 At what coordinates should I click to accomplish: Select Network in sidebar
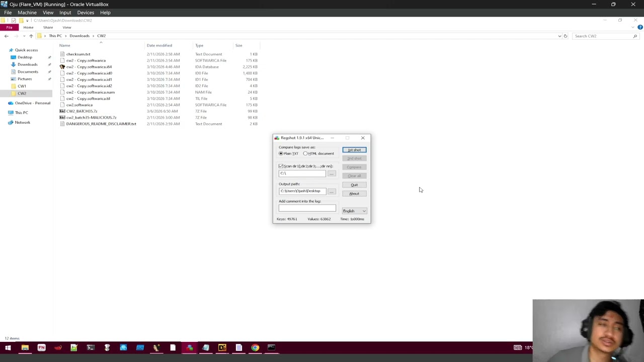pos(22,122)
